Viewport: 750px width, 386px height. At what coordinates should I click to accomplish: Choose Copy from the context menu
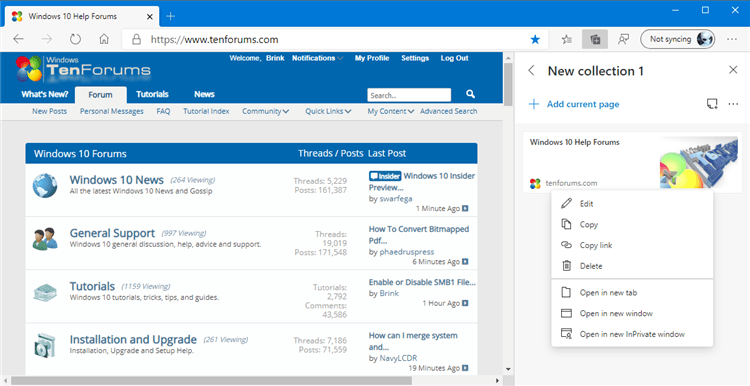632,224
